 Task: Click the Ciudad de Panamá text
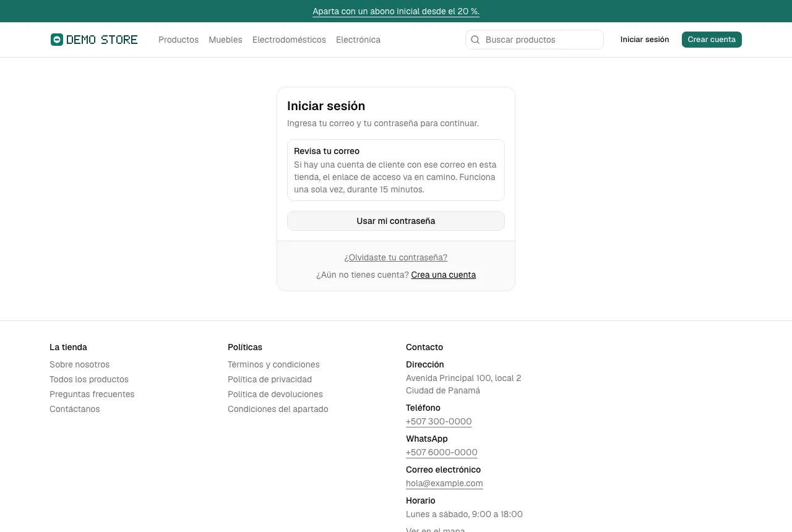(x=443, y=390)
